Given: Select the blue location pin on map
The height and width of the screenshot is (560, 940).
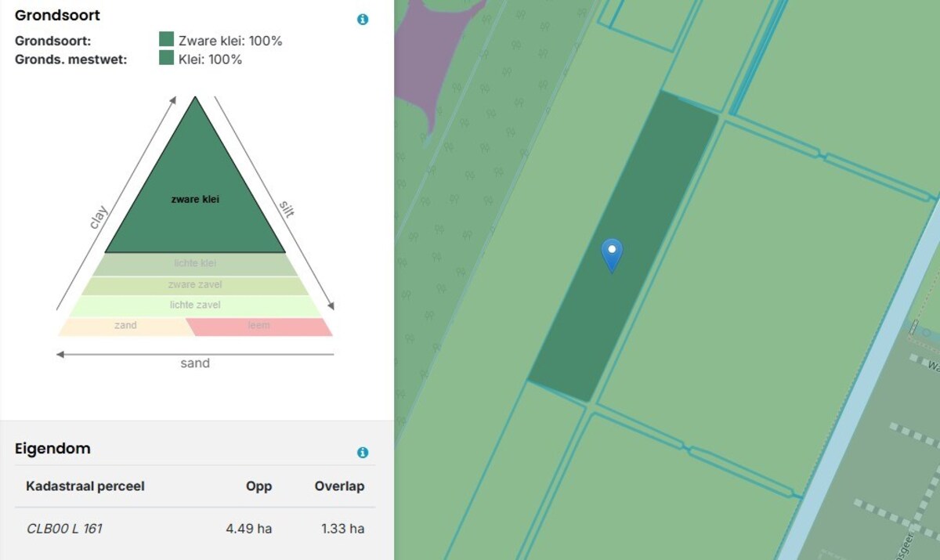Looking at the screenshot, I should [611, 254].
